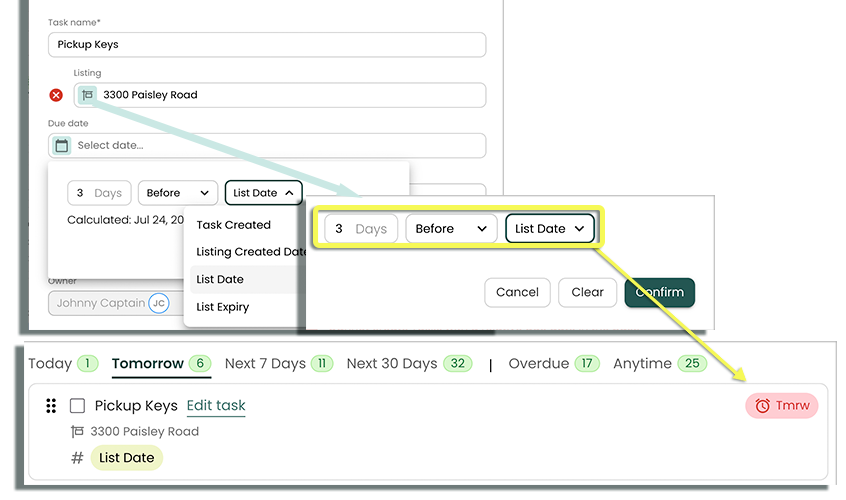Viewport: 846px width, 500px height.
Task: Click the red remove listing icon
Action: coord(56,95)
